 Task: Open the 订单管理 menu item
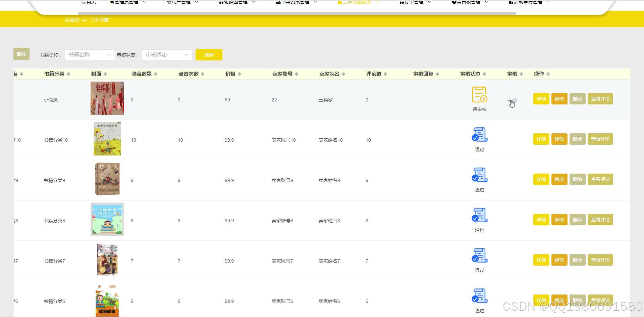[415, 2]
